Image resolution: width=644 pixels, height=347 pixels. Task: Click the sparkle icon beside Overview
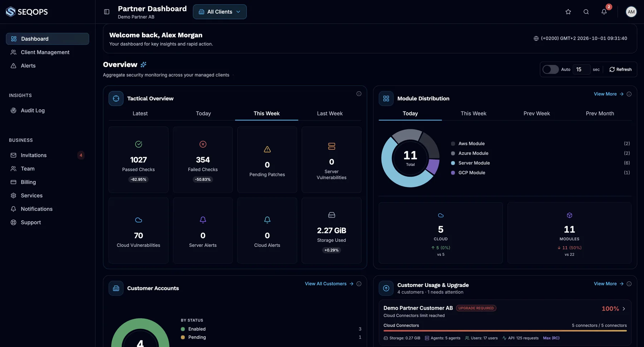click(143, 64)
